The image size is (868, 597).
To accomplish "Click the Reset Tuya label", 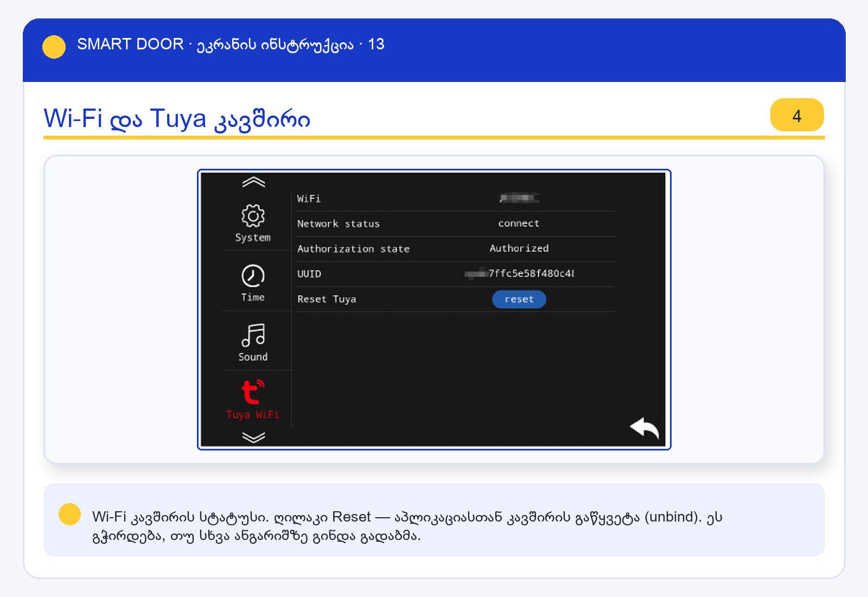I will (x=327, y=299).
